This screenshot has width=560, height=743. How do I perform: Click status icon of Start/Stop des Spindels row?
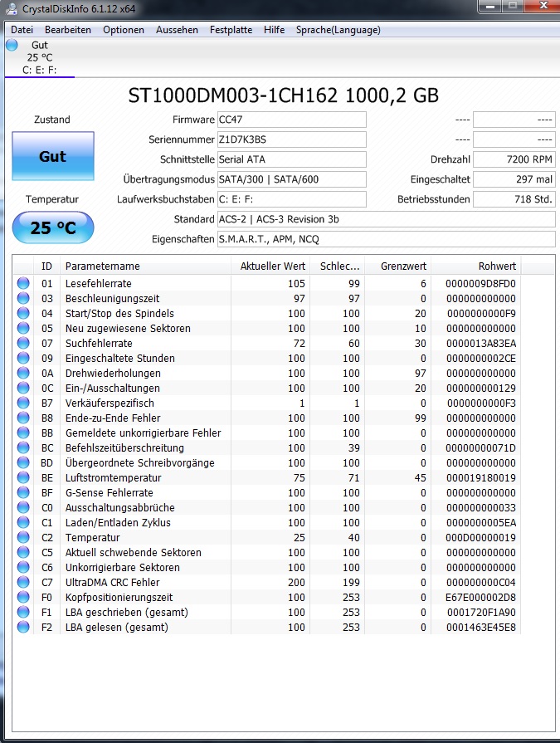(23, 313)
